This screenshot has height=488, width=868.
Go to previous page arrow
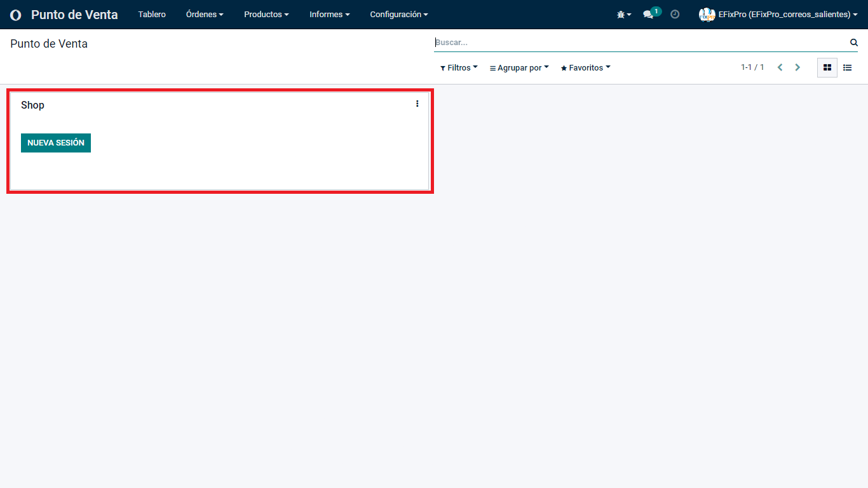780,67
